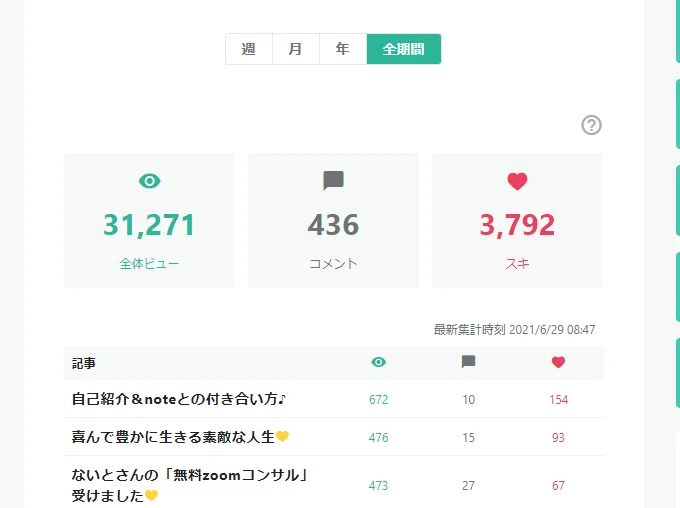Click the コメント total comments card
The height and width of the screenshot is (508, 680).
tap(333, 220)
